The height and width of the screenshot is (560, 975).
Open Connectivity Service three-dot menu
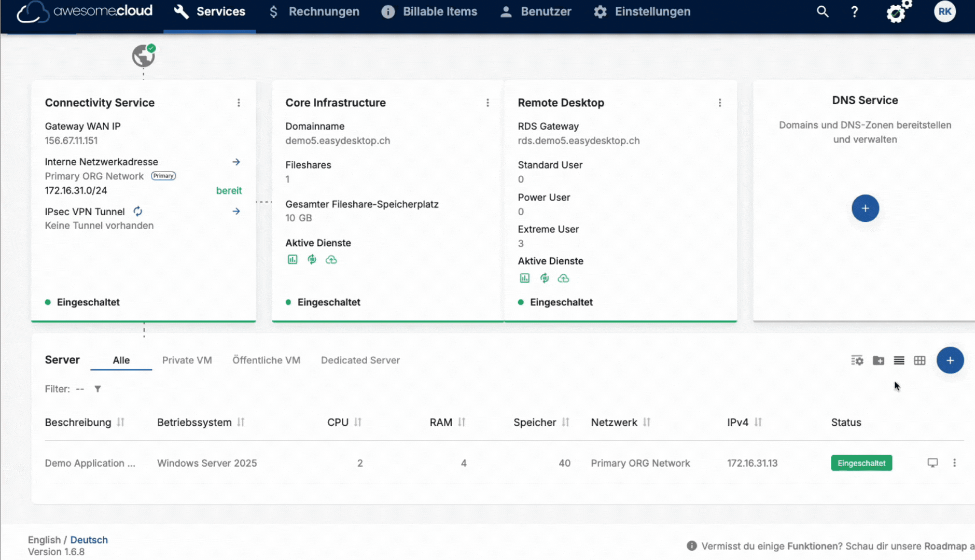coord(239,103)
